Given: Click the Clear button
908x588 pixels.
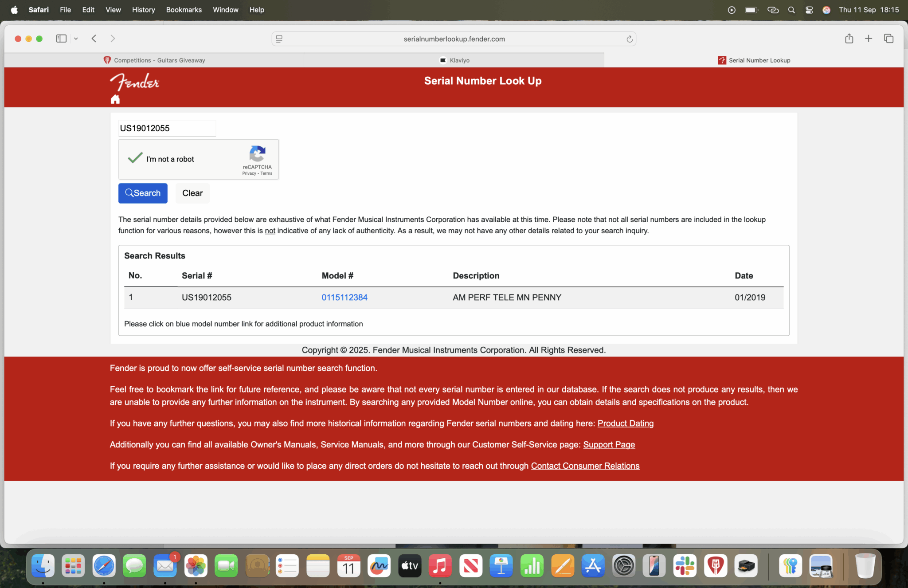Looking at the screenshot, I should [x=192, y=193].
